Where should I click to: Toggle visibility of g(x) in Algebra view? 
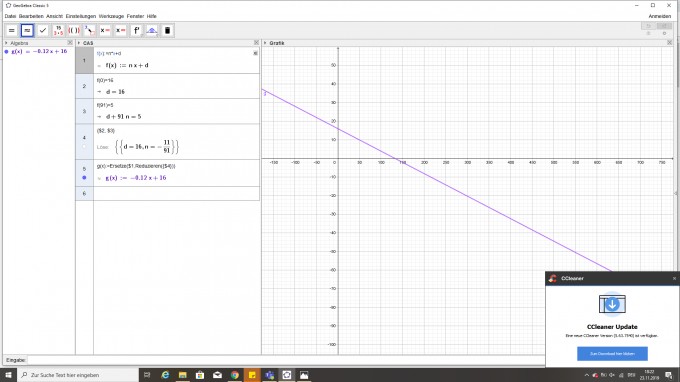pyautogui.click(x=7, y=52)
